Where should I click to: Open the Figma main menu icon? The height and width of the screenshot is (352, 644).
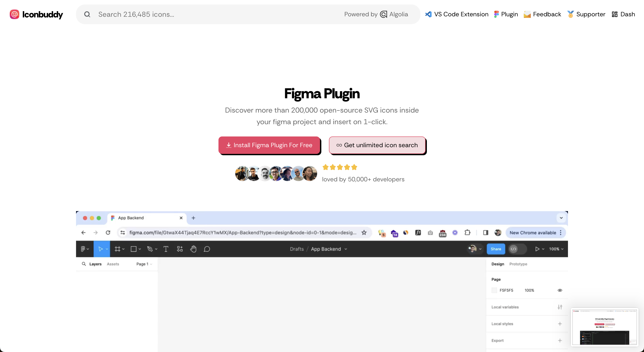pyautogui.click(x=83, y=249)
